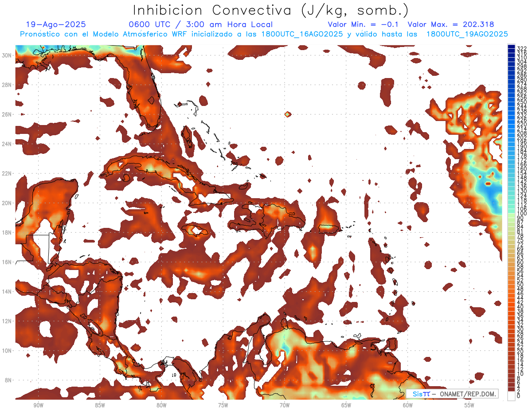Click the darkest blue swatch beside 322
The image size is (532, 411).
(511, 47)
